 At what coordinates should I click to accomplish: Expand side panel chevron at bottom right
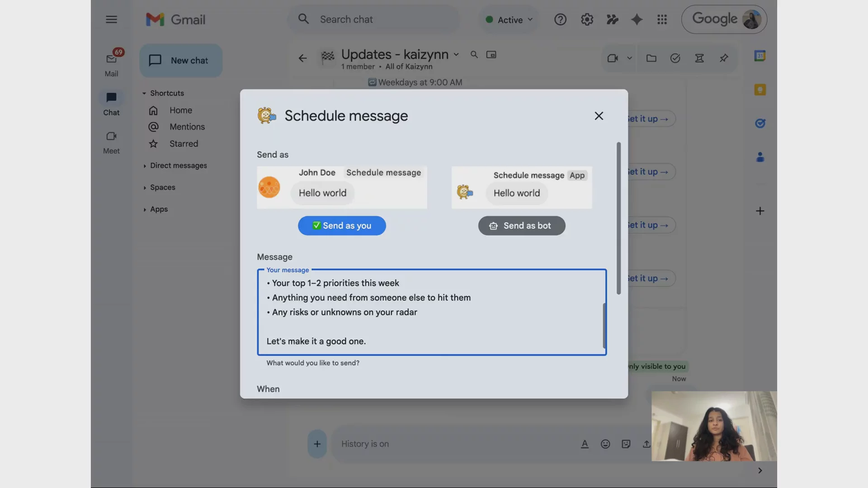pos(760,470)
